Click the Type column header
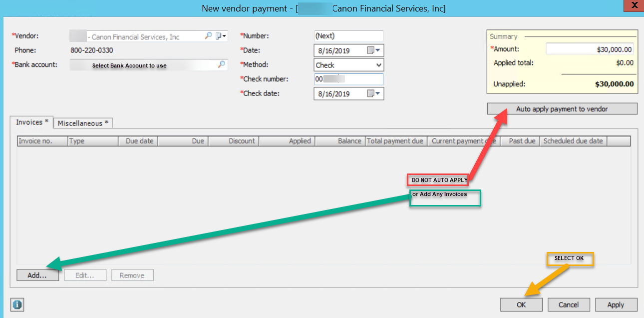The image size is (644, 318). pyautogui.click(x=93, y=141)
